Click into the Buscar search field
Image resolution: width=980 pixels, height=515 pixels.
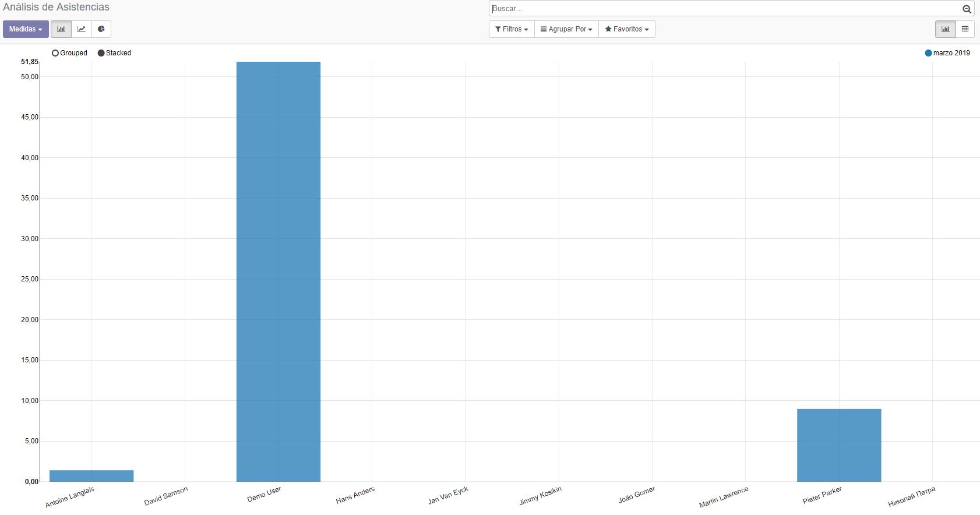[725, 9]
